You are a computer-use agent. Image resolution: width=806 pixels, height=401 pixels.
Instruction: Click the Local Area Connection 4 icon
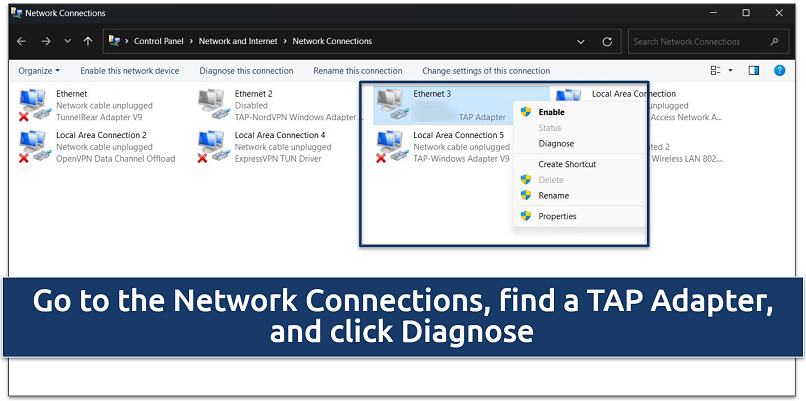click(x=213, y=146)
